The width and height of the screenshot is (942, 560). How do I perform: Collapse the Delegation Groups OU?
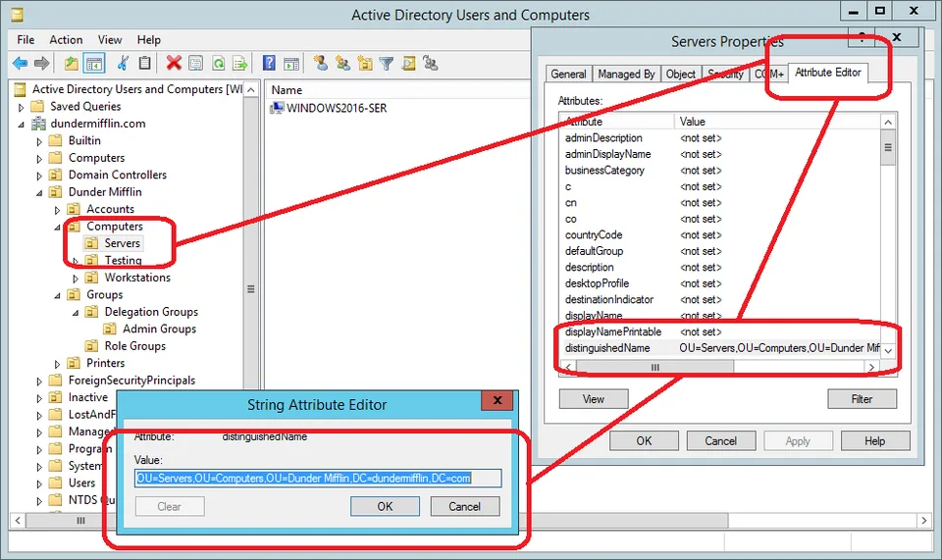tap(76, 313)
